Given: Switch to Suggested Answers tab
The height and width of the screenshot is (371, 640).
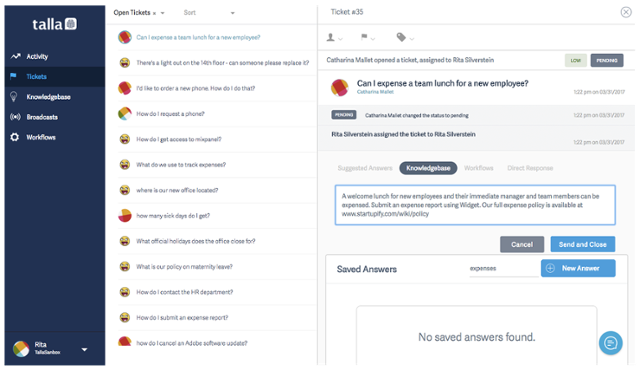Looking at the screenshot, I should 364,168.
